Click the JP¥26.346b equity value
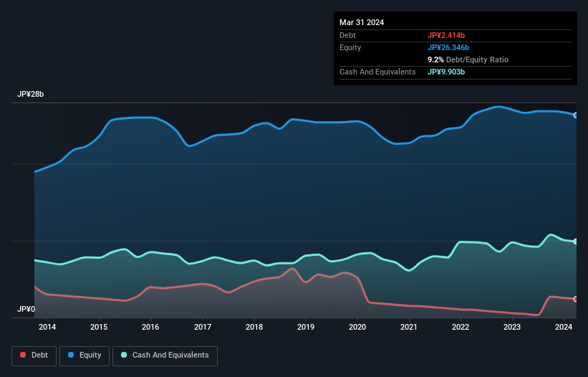Image resolution: width=588 pixels, height=377 pixels. click(x=448, y=47)
